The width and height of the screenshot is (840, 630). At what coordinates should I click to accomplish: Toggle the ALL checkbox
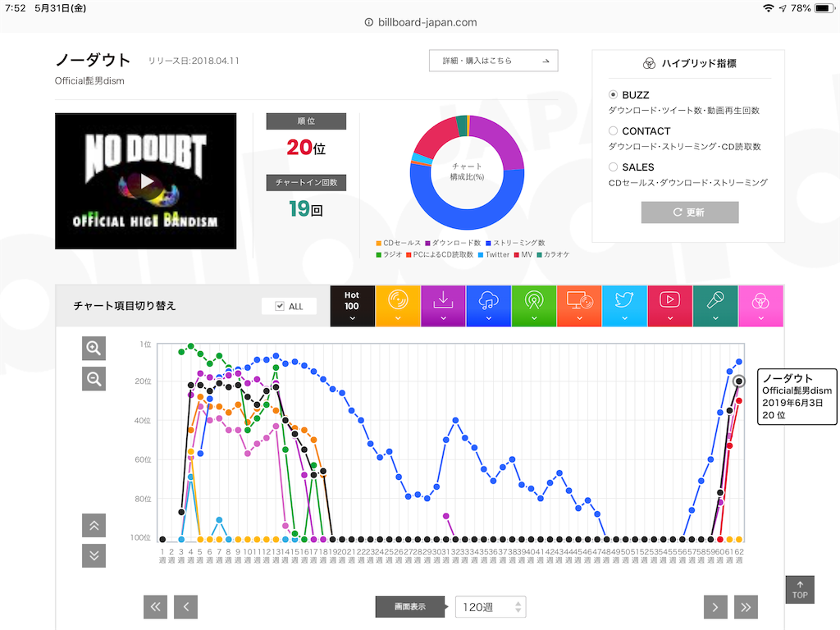(x=280, y=306)
